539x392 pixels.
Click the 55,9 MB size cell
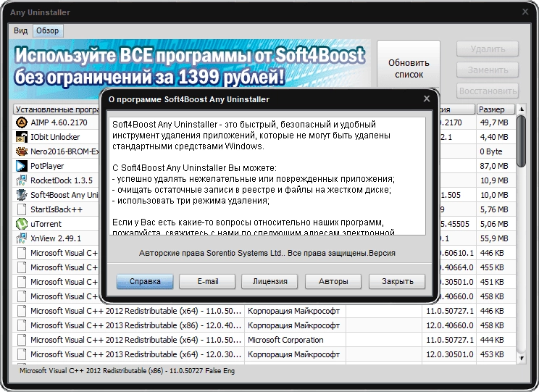click(494, 238)
